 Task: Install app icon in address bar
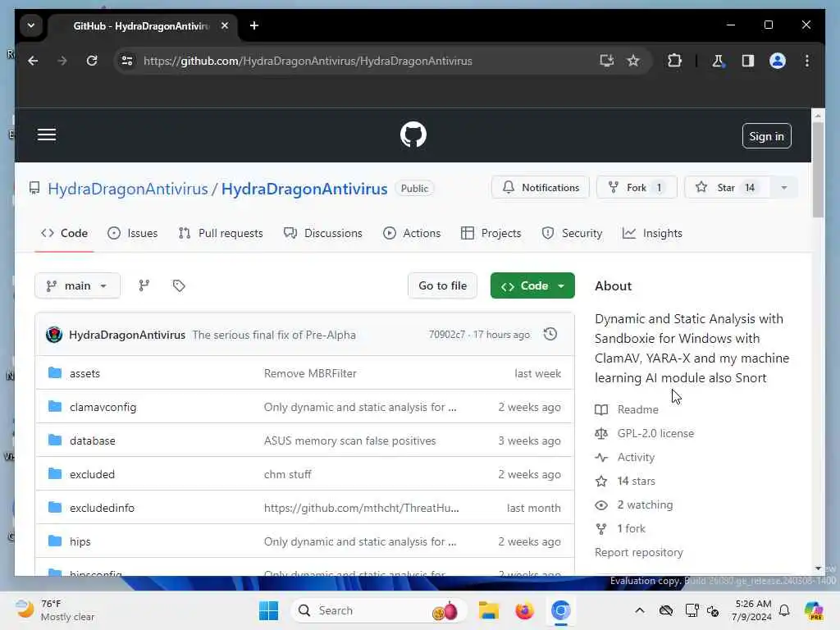[x=606, y=61]
